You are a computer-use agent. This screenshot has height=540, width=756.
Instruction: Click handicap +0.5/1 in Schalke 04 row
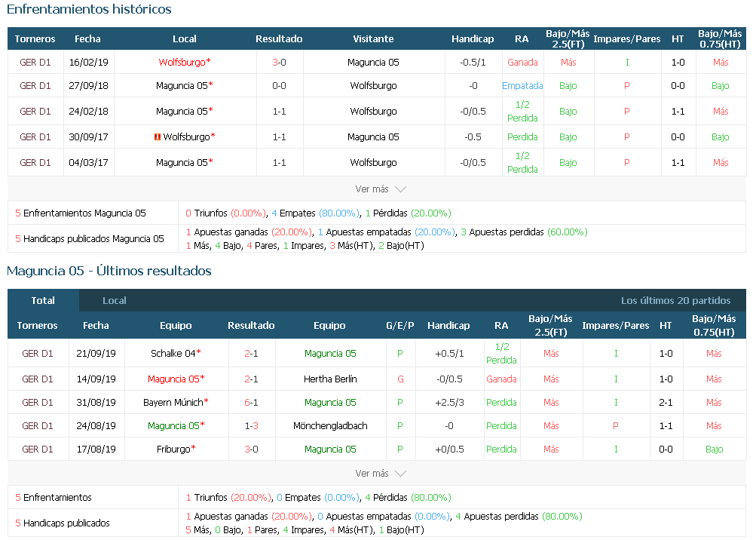[449, 354]
